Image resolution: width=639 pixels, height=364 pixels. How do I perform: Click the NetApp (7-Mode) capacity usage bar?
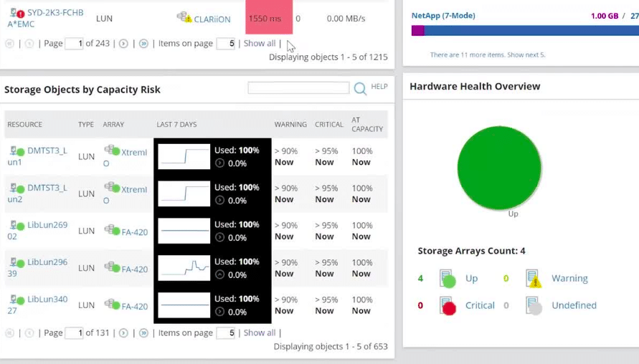tap(525, 31)
